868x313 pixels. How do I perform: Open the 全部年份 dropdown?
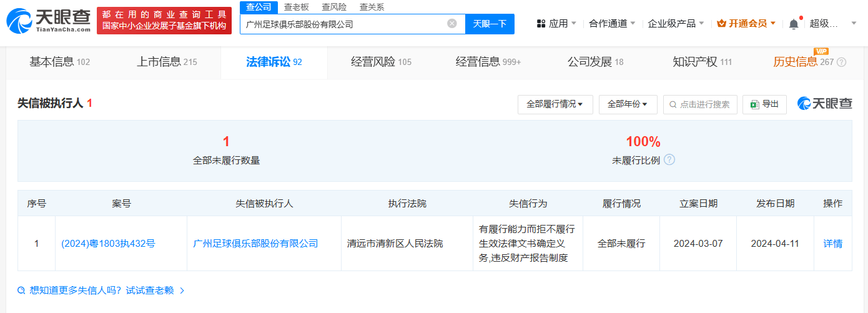(628, 104)
